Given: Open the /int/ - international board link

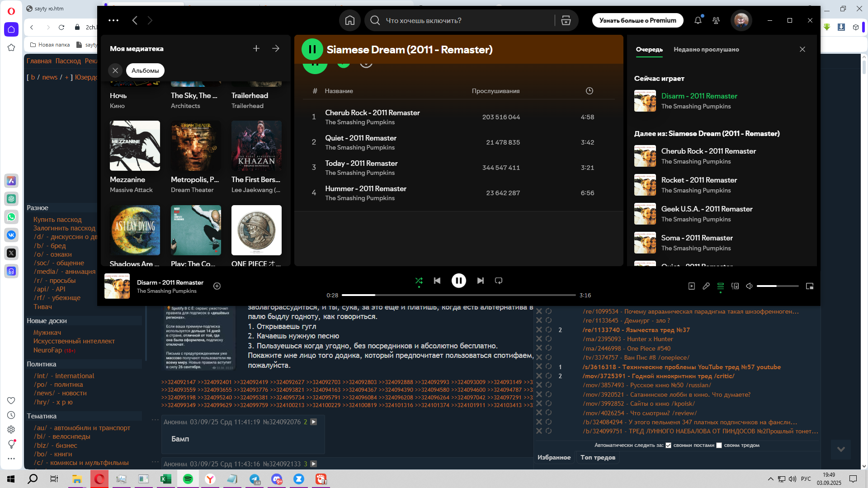Looking at the screenshot, I should click(x=64, y=376).
